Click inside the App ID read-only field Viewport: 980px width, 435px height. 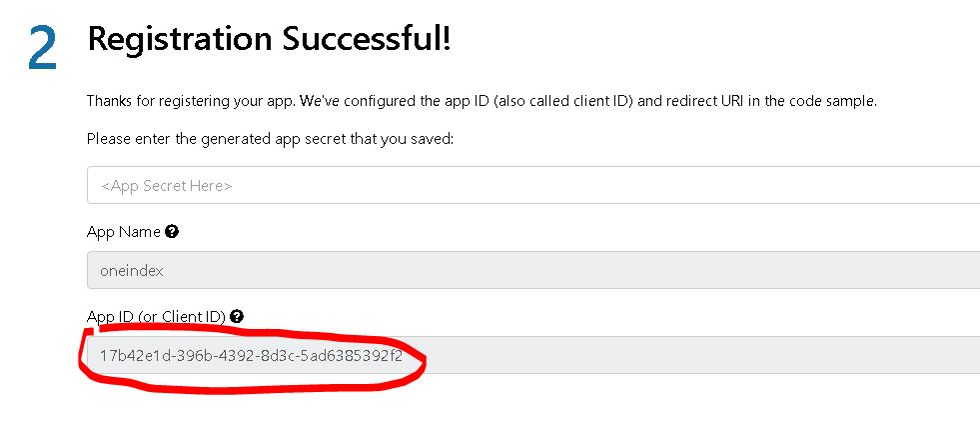pyautogui.click(x=533, y=355)
